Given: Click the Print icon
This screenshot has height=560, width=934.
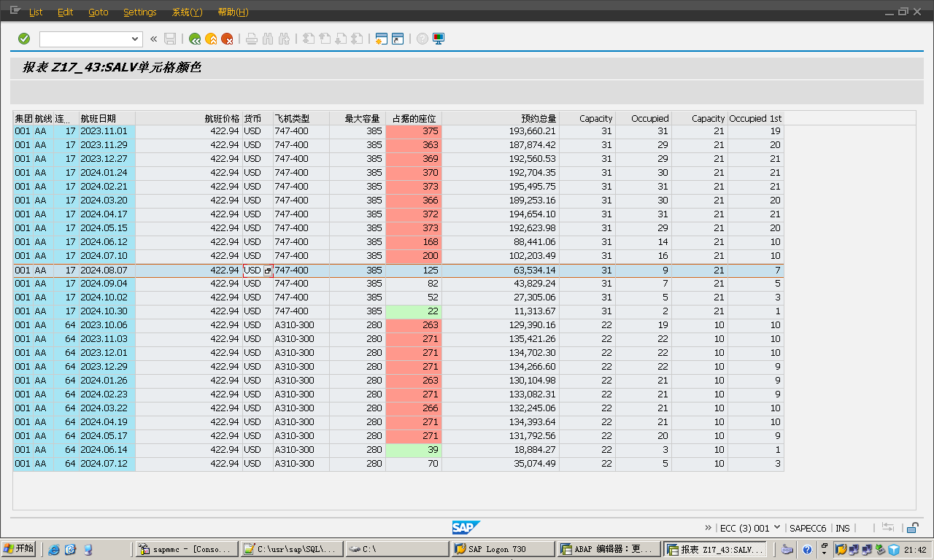Looking at the screenshot, I should (x=252, y=39).
